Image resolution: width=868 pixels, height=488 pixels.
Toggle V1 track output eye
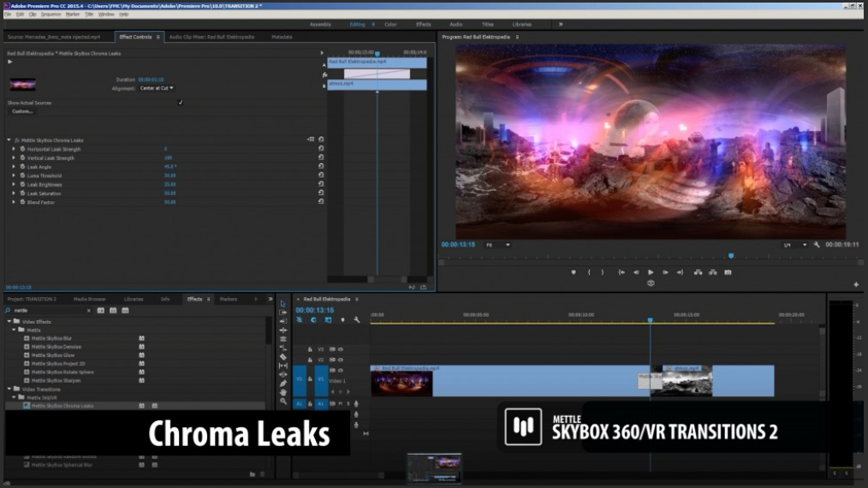(x=341, y=370)
